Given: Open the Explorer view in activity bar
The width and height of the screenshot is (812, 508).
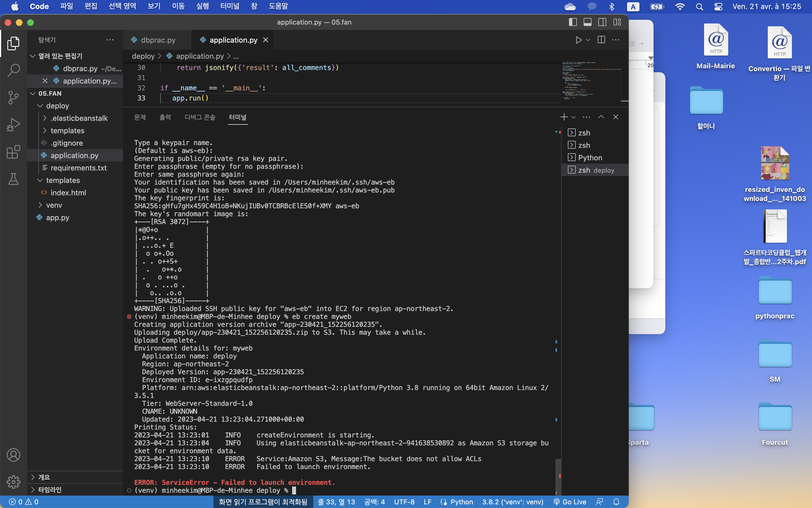Looking at the screenshot, I should 14,43.
